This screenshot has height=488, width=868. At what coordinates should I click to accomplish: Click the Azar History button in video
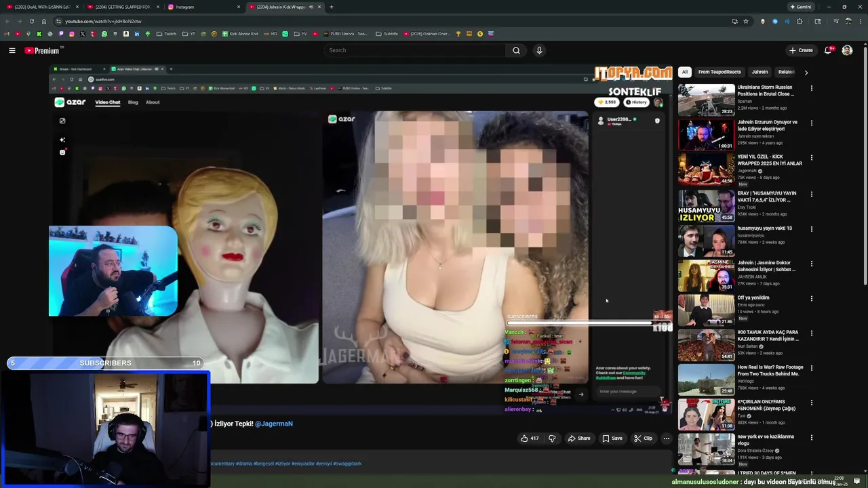(636, 102)
